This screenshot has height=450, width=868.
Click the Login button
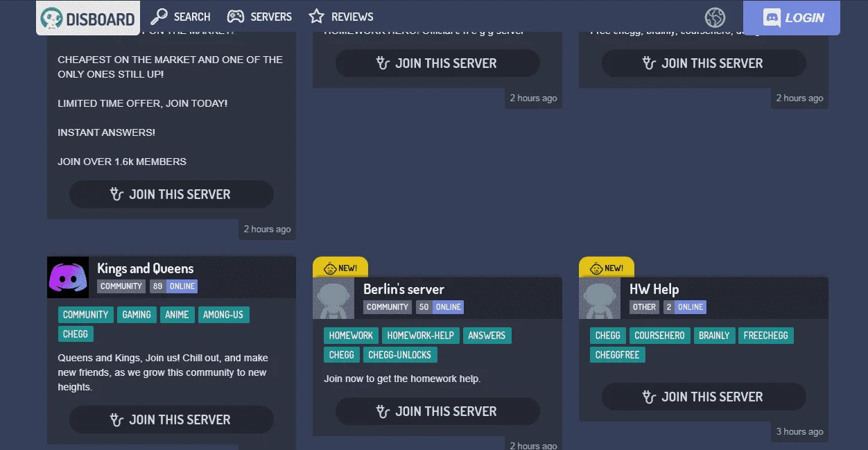tap(792, 18)
